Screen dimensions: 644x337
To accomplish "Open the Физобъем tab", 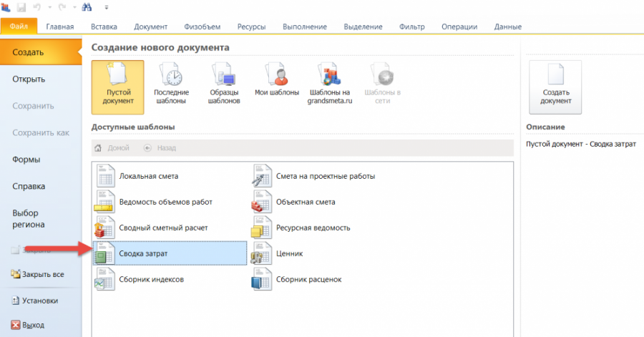I will coord(202,26).
